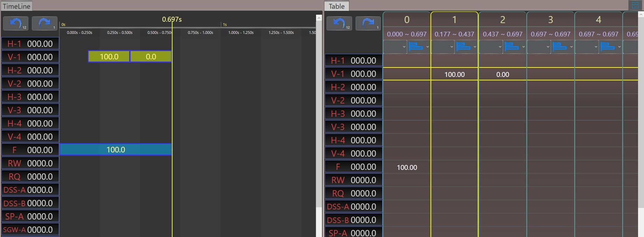Screen dimensions: 644x237
Task: Click the blue bars icon under column 0
Action: pos(416,47)
